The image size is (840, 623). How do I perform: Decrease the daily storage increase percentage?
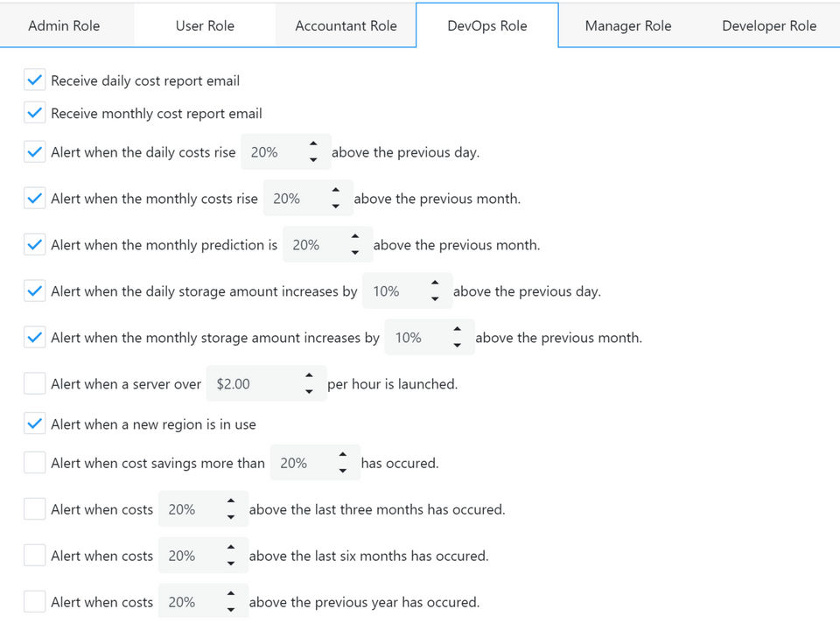(x=435, y=298)
